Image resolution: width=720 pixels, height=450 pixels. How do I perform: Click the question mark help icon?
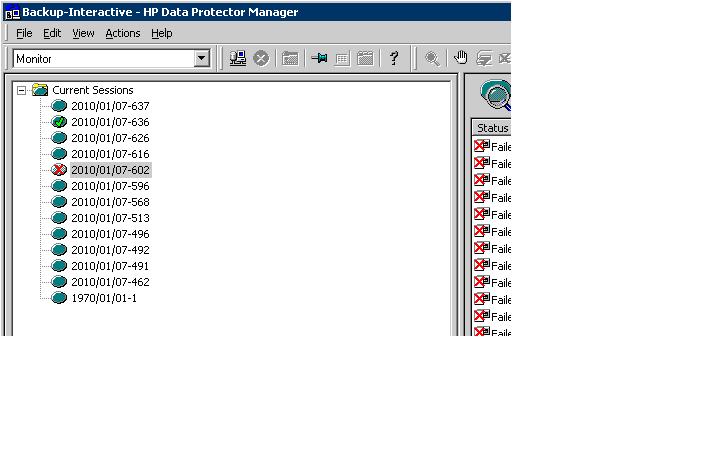(x=394, y=58)
